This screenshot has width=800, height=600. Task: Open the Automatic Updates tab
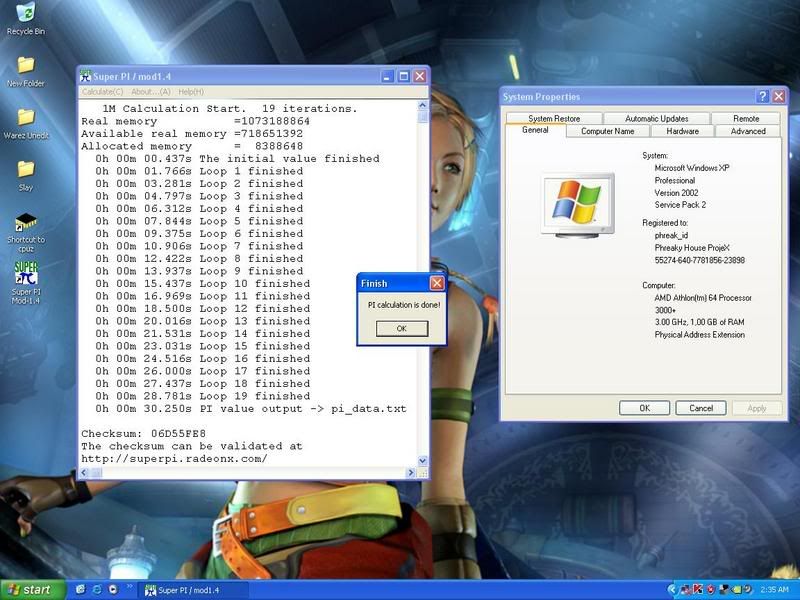coord(656,118)
